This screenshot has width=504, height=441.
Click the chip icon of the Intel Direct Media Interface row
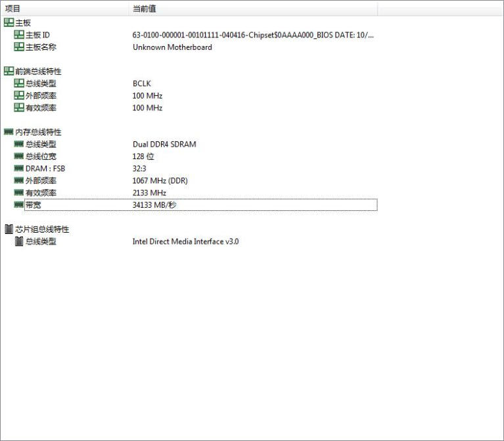pyautogui.click(x=19, y=241)
